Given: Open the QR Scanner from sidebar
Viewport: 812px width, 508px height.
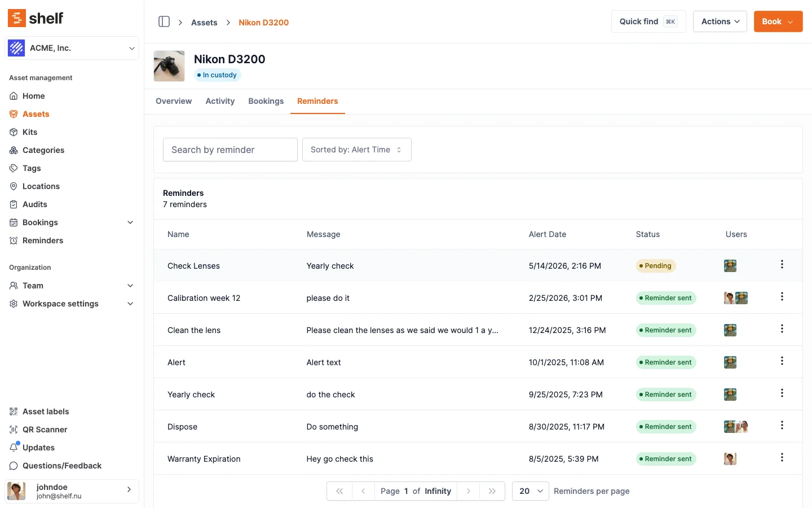Looking at the screenshot, I should (x=45, y=430).
